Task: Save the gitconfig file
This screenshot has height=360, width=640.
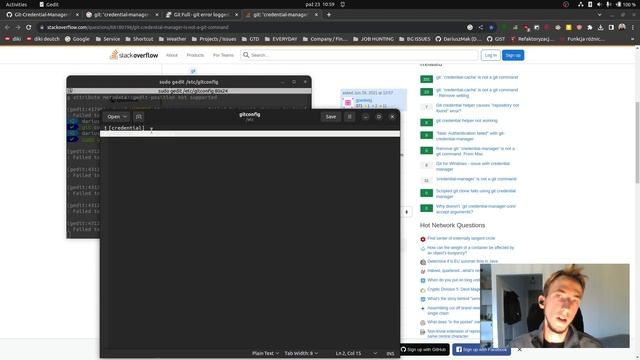Action: coord(331,117)
